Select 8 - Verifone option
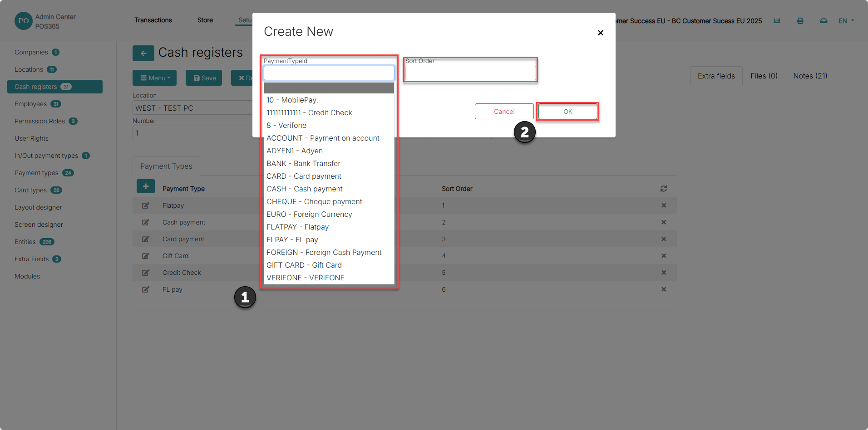 tap(329, 125)
